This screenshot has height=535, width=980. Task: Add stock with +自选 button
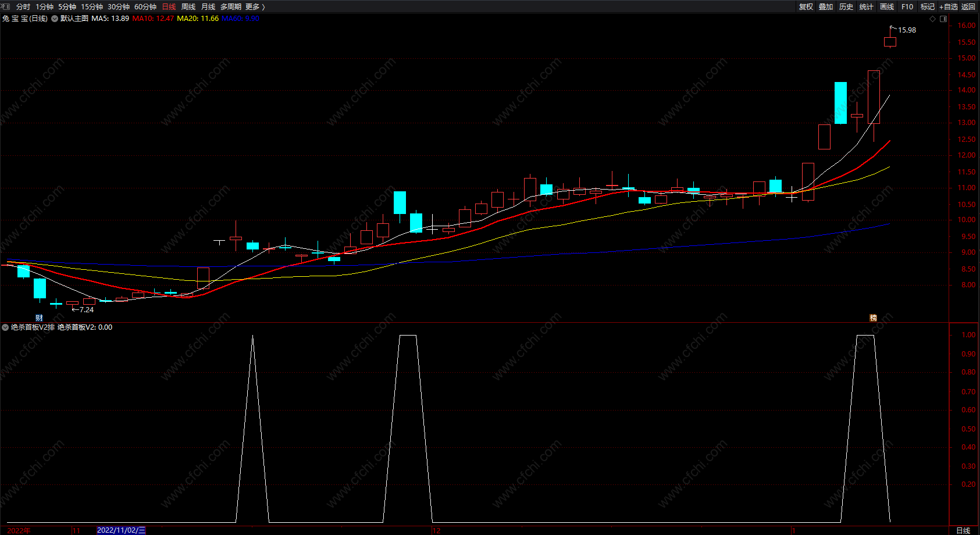point(949,6)
